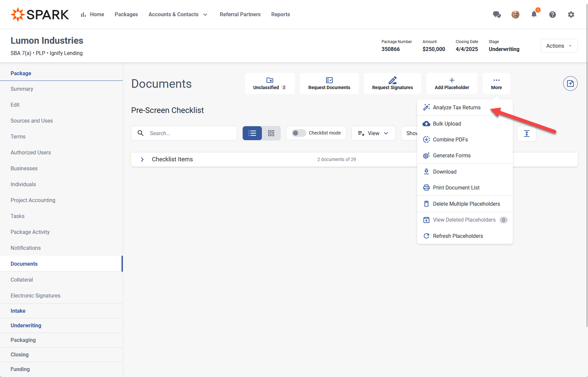This screenshot has height=377, width=588.
Task: Open Project Accounting in sidebar
Action: click(61, 200)
